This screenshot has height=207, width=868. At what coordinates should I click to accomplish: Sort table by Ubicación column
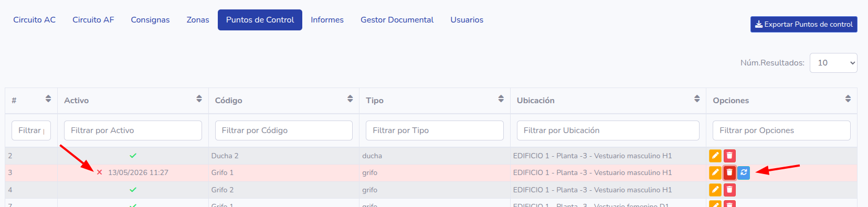point(697,99)
